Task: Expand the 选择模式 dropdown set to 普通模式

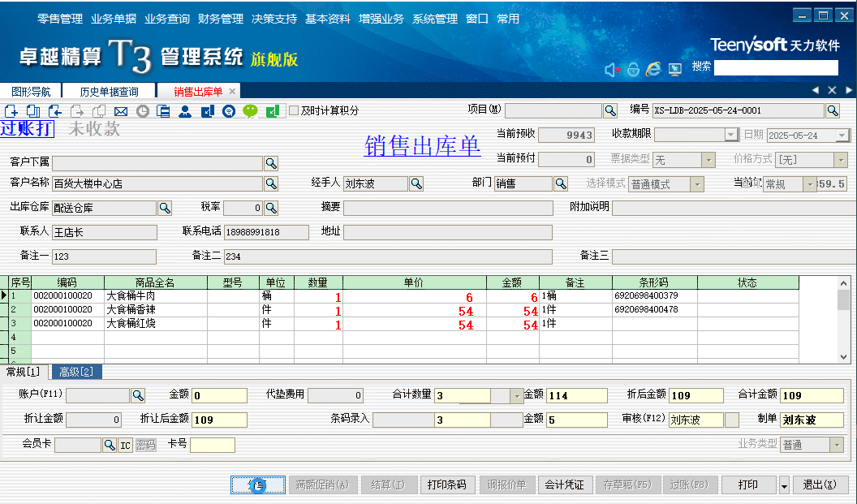Action: [696, 184]
